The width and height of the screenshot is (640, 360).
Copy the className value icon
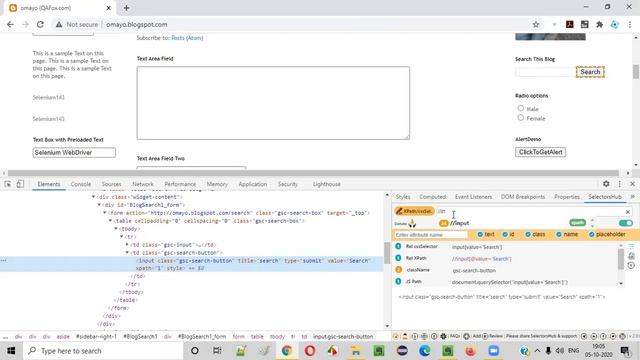coord(398,270)
